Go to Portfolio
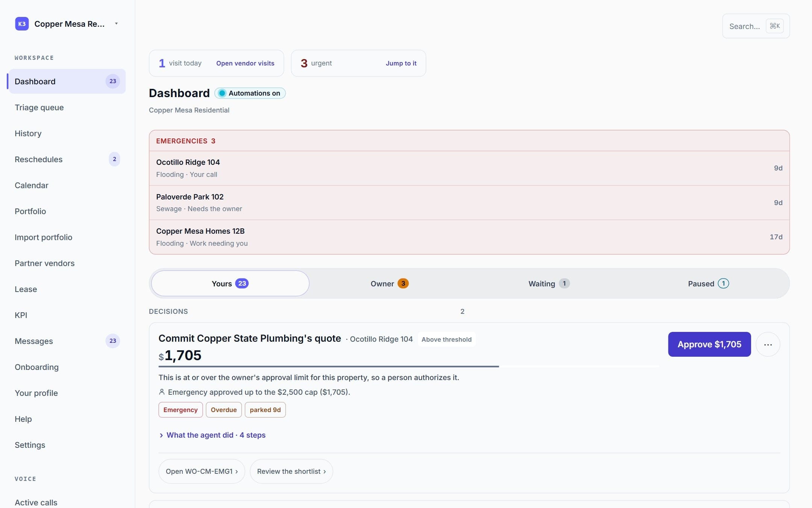The height and width of the screenshot is (508, 812). [x=67, y=211]
